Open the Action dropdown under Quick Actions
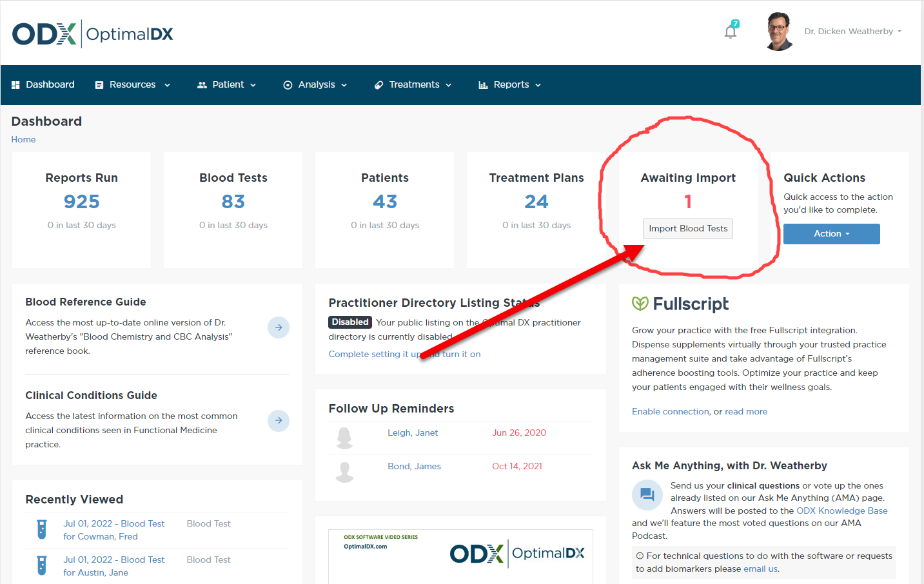 click(832, 234)
